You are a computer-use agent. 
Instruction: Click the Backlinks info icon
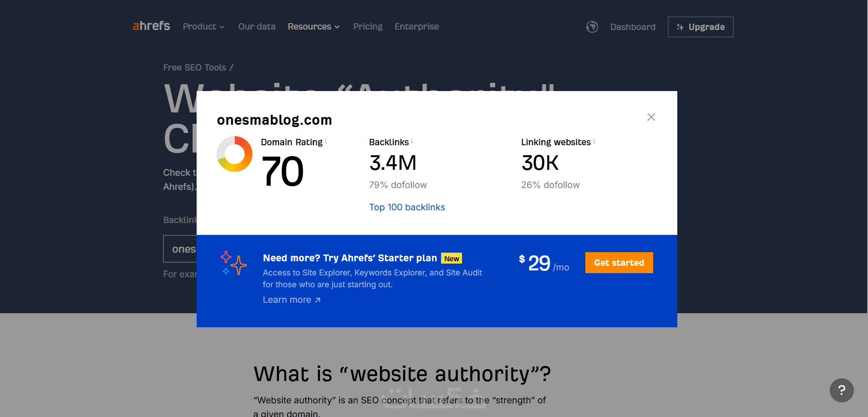412,141
